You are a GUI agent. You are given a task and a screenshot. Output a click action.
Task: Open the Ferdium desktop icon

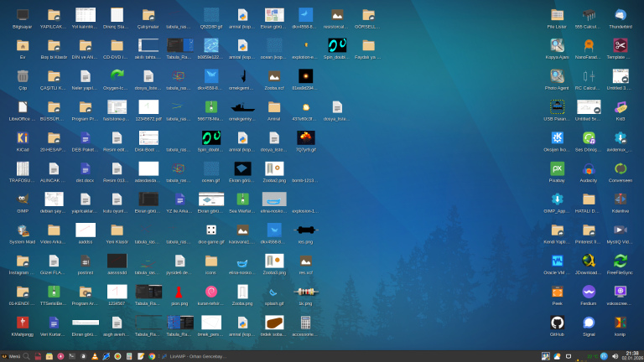pyautogui.click(x=589, y=292)
